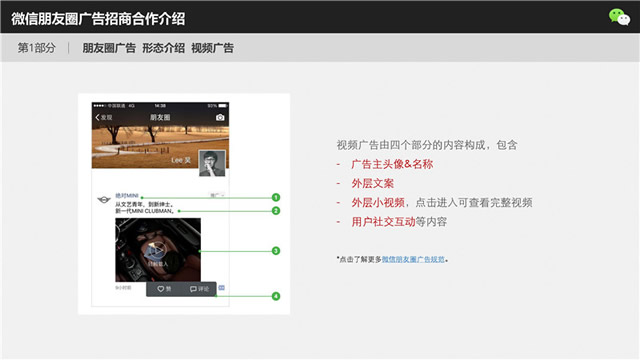Image resolution: width=640 pixels, height=360 pixels.
Task: Tap the camera icon in Moments
Action: tap(220, 118)
